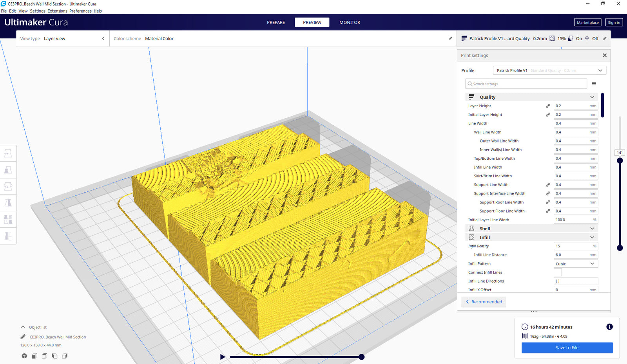Collapse the Quality settings section
Screen dimensions: 627x364
(x=532, y=97)
